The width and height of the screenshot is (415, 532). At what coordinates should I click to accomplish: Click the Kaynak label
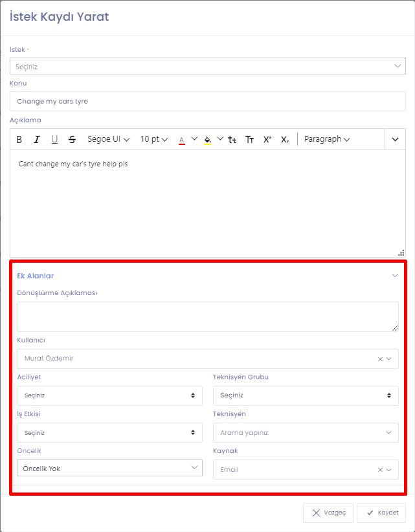point(225,451)
